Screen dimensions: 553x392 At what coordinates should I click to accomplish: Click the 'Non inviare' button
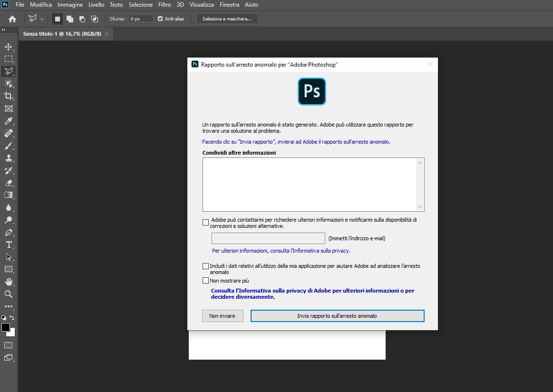click(x=223, y=316)
